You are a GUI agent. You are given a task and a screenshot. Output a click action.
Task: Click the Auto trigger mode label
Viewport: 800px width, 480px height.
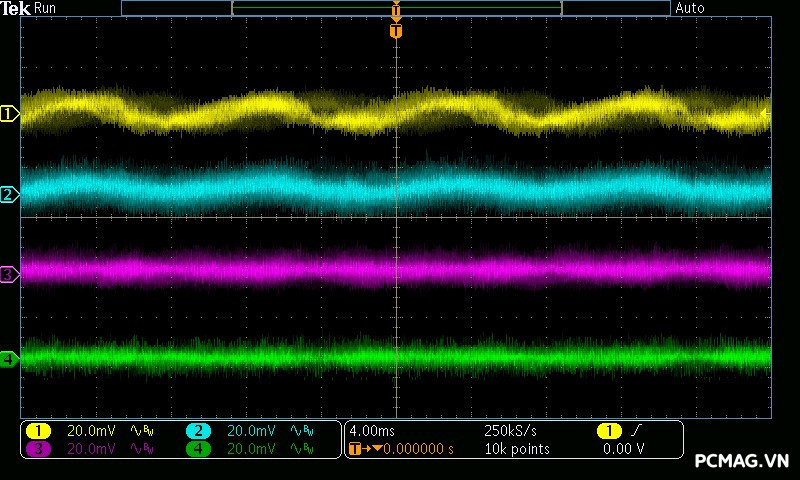click(690, 8)
